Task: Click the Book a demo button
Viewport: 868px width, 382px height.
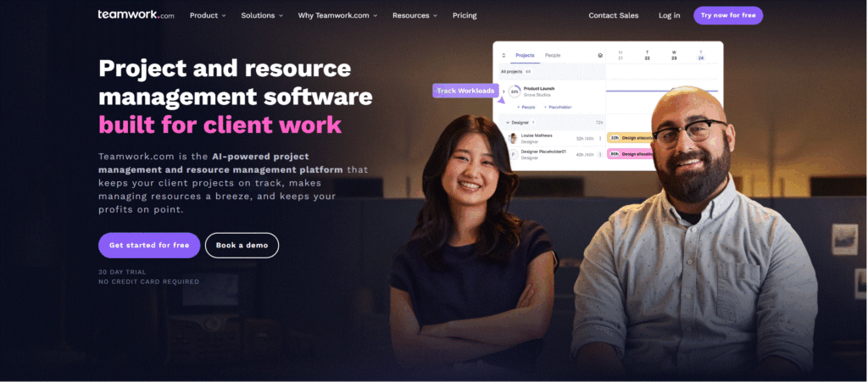Action: tap(242, 245)
